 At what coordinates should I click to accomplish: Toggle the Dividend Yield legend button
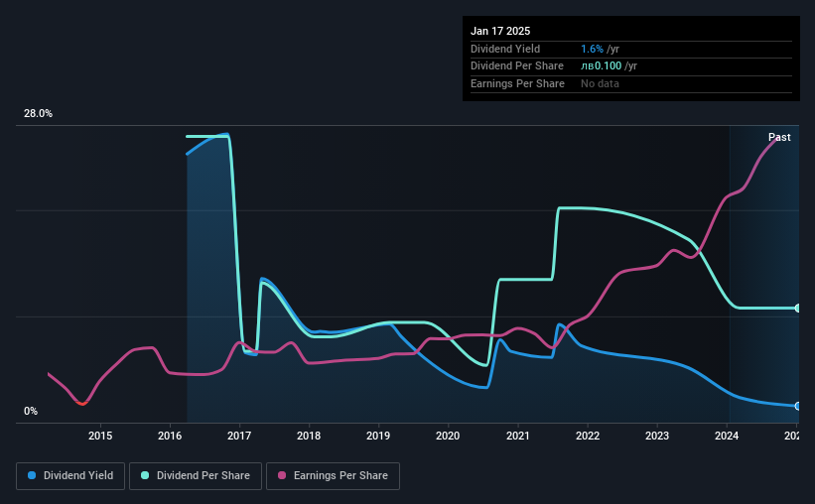[x=70, y=476]
